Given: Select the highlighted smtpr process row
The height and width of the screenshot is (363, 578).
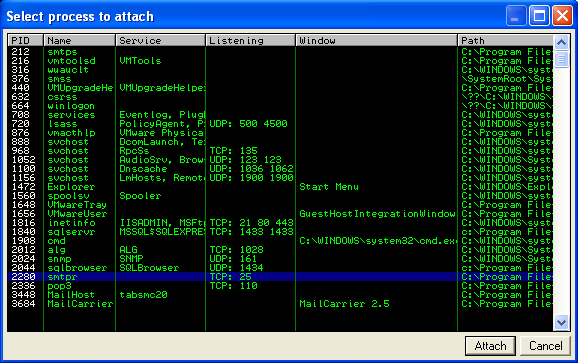Looking at the screenshot, I should [280, 277].
